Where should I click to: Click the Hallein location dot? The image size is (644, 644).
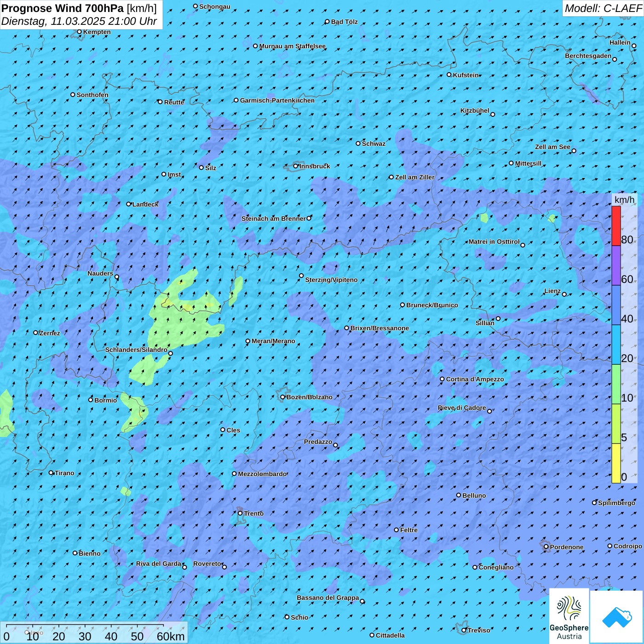(634, 46)
